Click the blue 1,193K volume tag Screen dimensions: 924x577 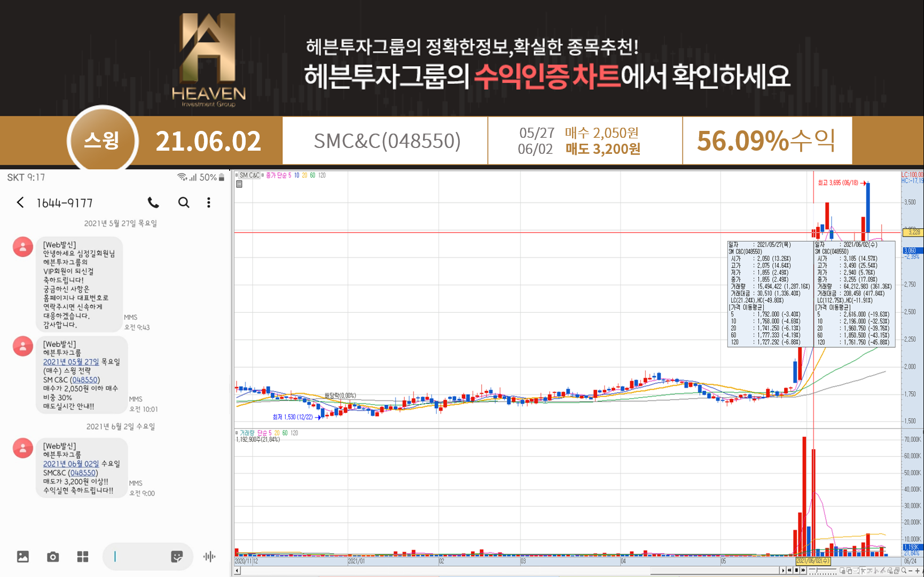pos(912,547)
